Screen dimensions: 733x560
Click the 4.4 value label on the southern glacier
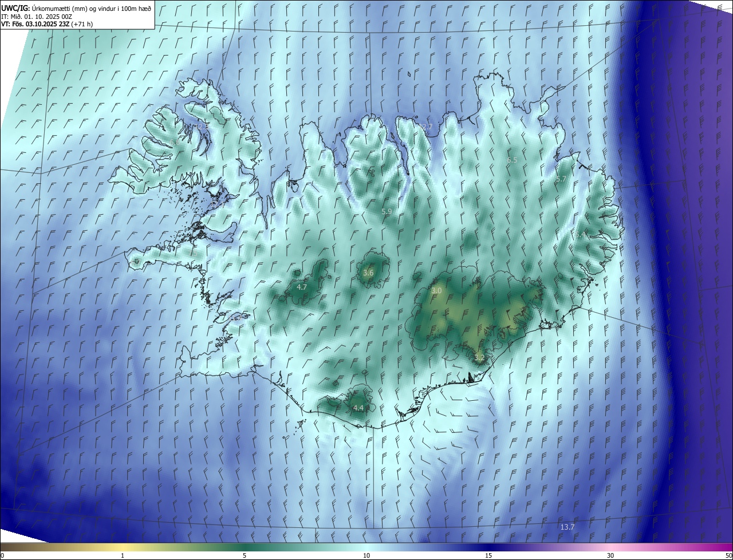click(x=358, y=408)
